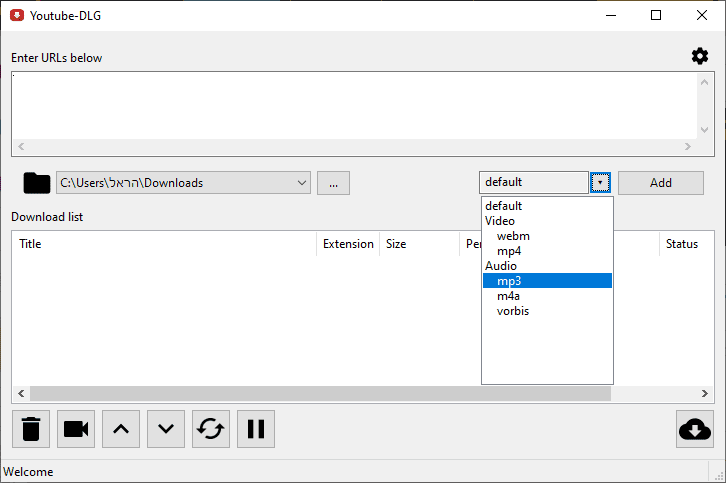Click the Welcome status bar text
The width and height of the screenshot is (726, 483).
tap(28, 472)
